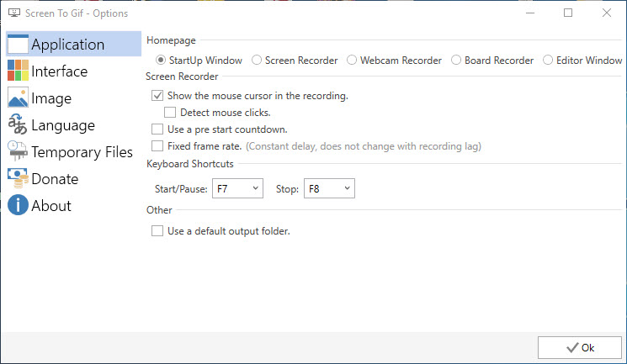The image size is (627, 364).
Task: Click the colorful Interface squares icon
Action: pos(18,71)
